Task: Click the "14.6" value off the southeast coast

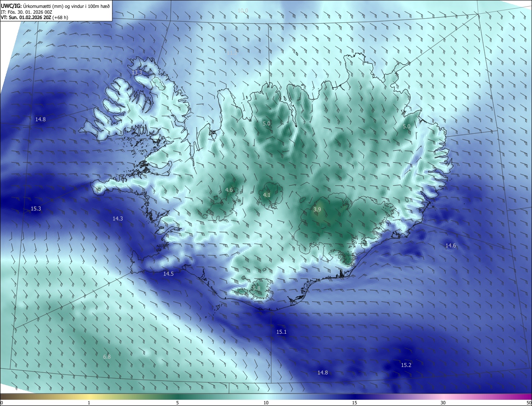Action: (x=451, y=245)
